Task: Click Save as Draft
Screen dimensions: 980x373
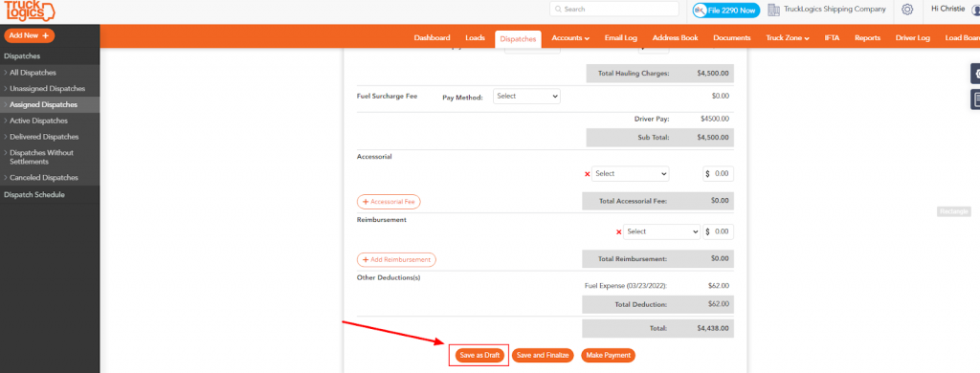Action: 479,356
